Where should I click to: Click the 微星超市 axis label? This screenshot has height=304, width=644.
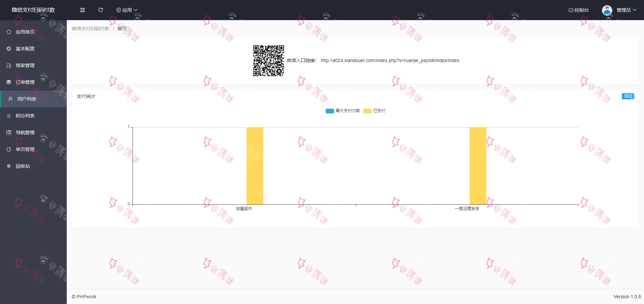click(244, 209)
